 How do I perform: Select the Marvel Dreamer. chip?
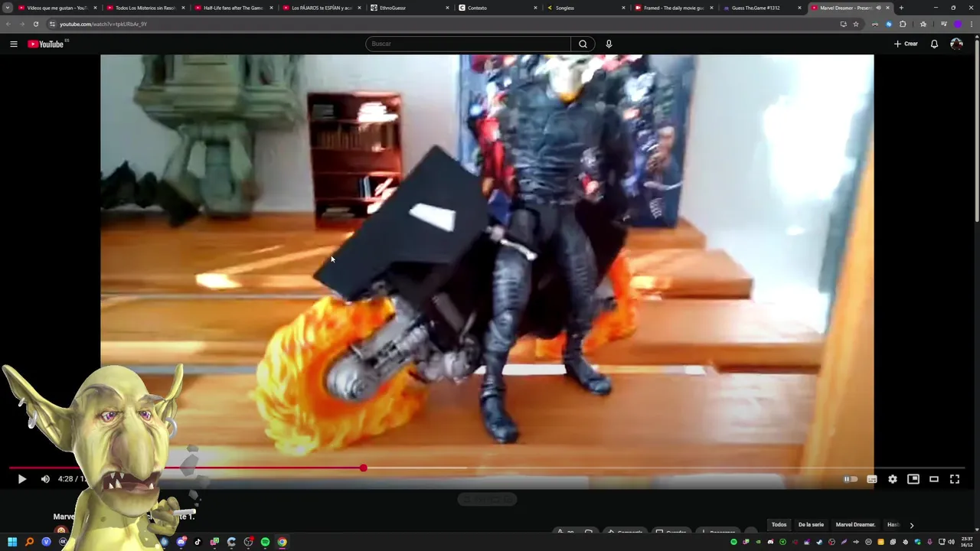pos(855,524)
